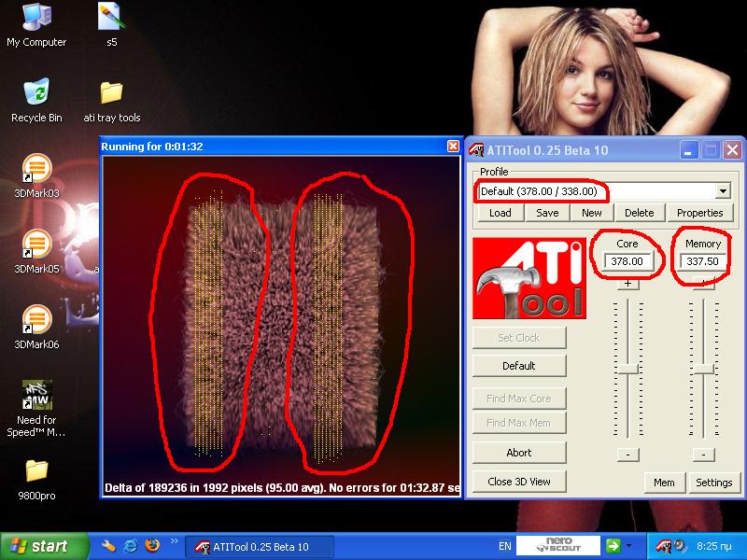Click the ATITool system tray icon
The image size is (747, 560).
coord(663,546)
